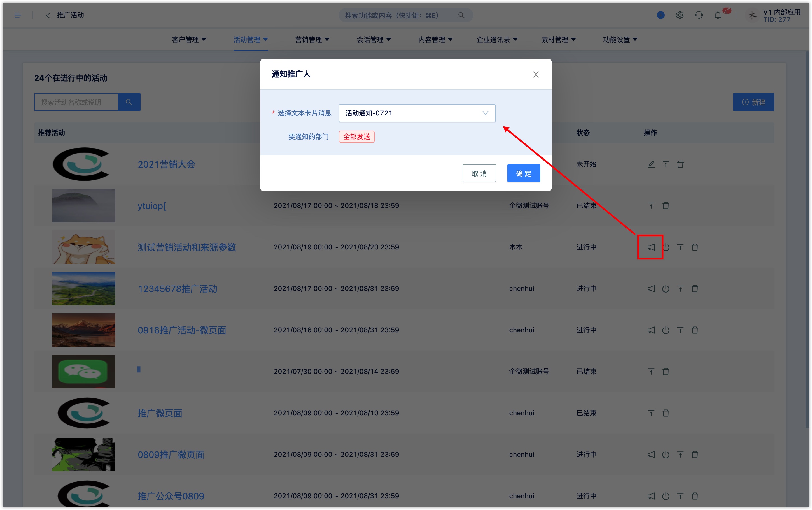Open the 推广微页面 link
This screenshot has height=510, width=812.
(160, 413)
